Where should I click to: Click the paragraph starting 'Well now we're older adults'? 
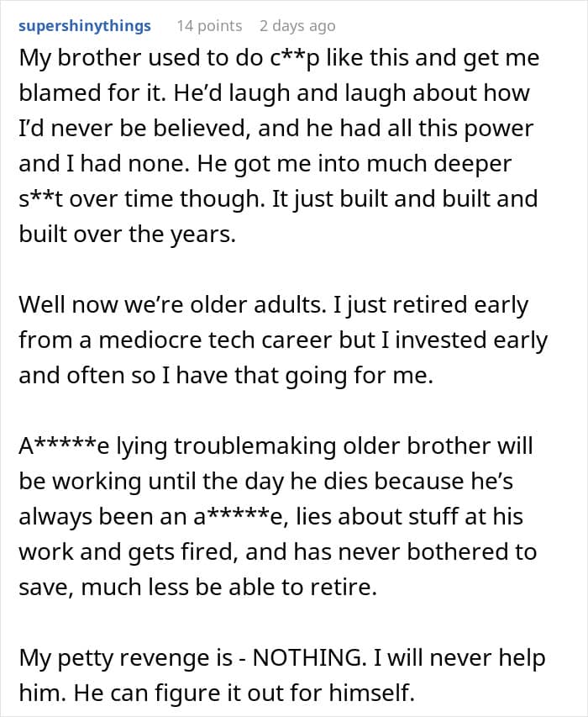283,340
